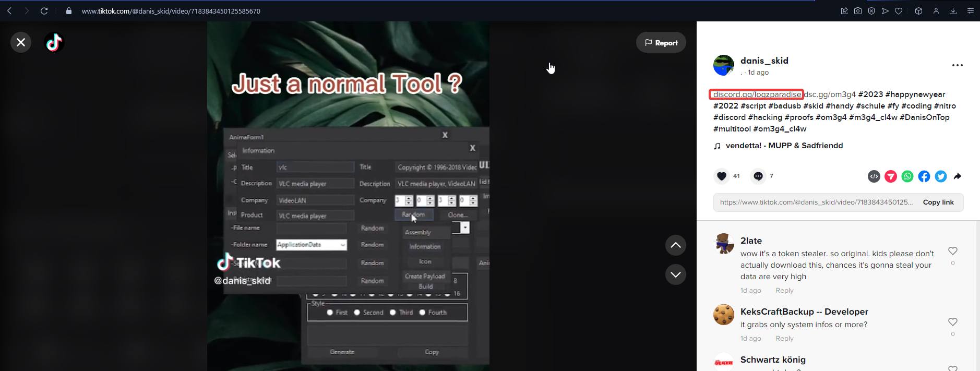Click the TikTok logo icon
Viewport: 980px width, 371px height.
pos(54,42)
